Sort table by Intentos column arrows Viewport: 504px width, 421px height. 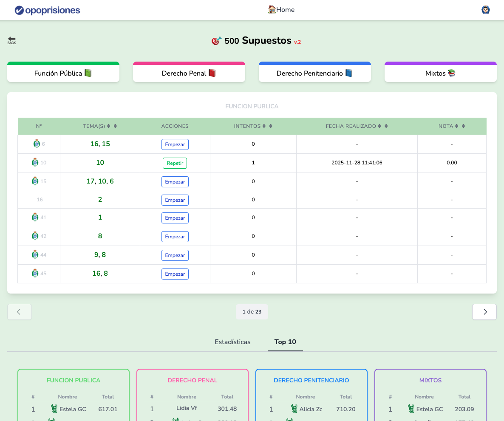(267, 126)
